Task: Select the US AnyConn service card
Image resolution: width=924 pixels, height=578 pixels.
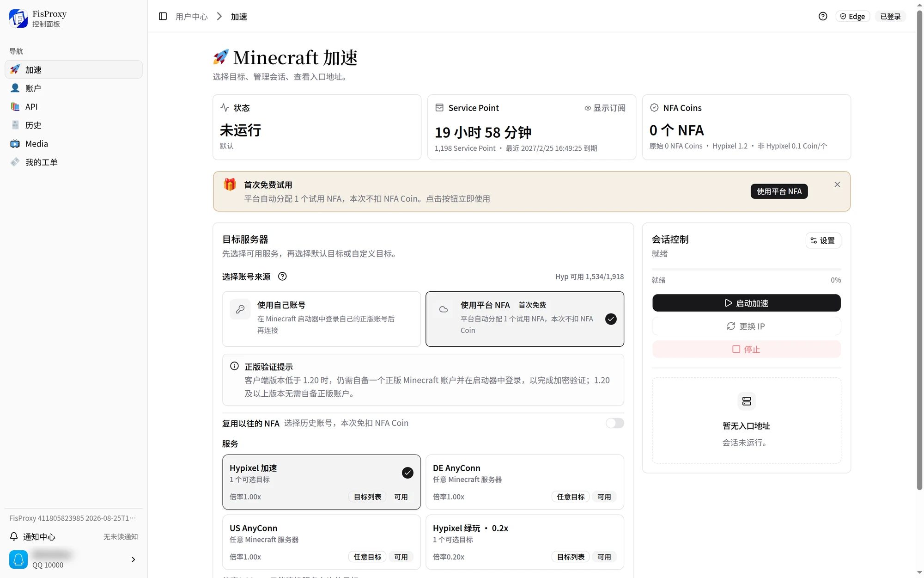Action: tap(322, 542)
